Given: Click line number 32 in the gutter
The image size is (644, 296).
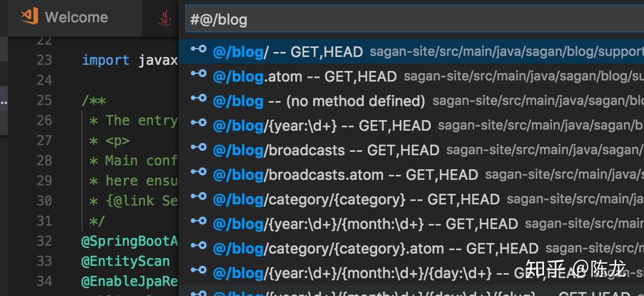Looking at the screenshot, I should click(x=44, y=241).
